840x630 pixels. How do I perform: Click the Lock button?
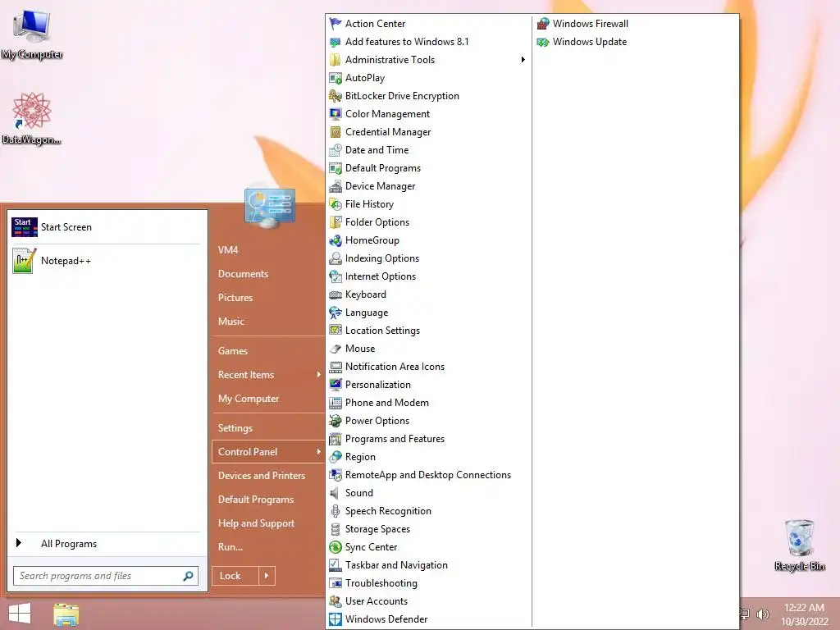235,576
